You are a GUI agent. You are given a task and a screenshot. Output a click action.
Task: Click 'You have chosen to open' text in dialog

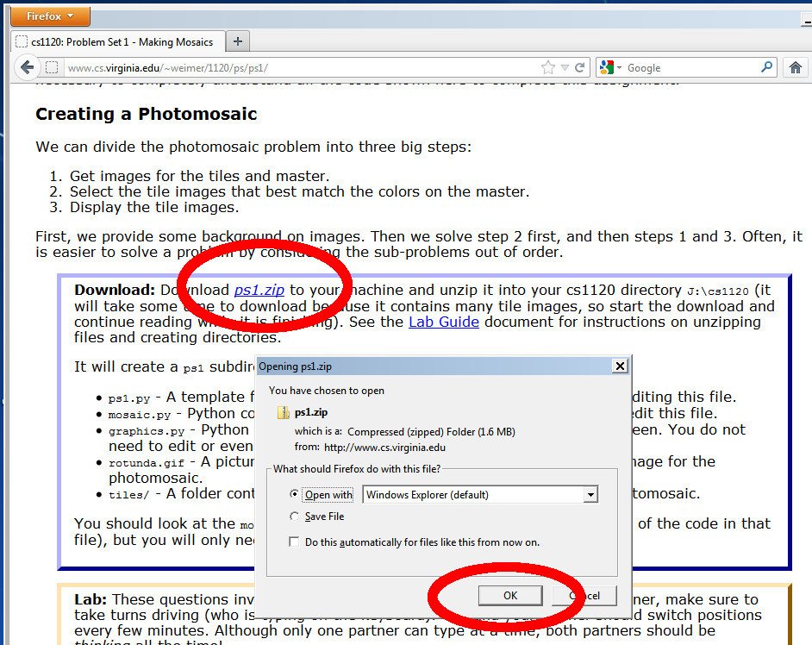click(x=326, y=391)
